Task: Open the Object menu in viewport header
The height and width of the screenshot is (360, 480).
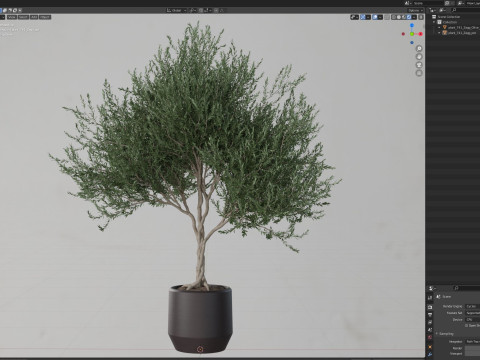Action: pyautogui.click(x=45, y=17)
